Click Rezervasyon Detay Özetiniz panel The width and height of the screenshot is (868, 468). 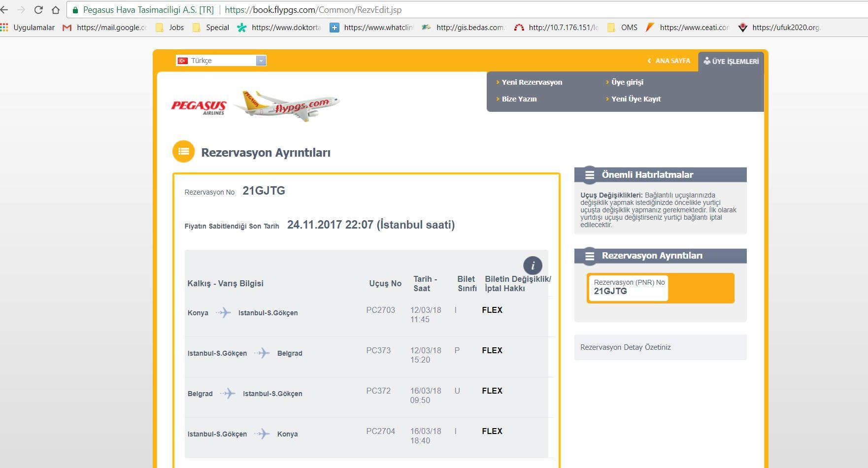660,347
